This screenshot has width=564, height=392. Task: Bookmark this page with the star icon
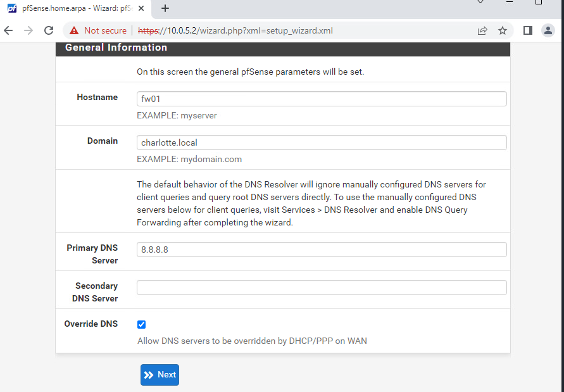click(x=503, y=30)
